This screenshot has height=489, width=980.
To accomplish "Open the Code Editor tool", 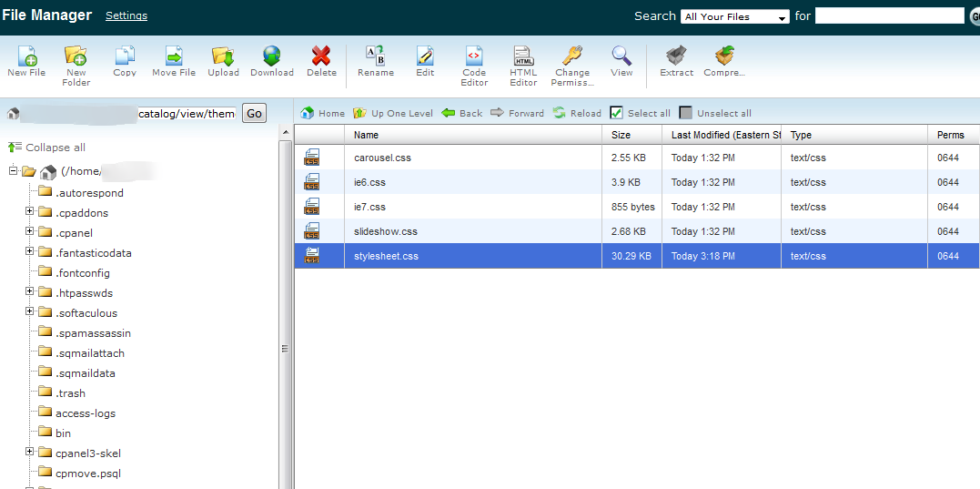I will tap(474, 57).
